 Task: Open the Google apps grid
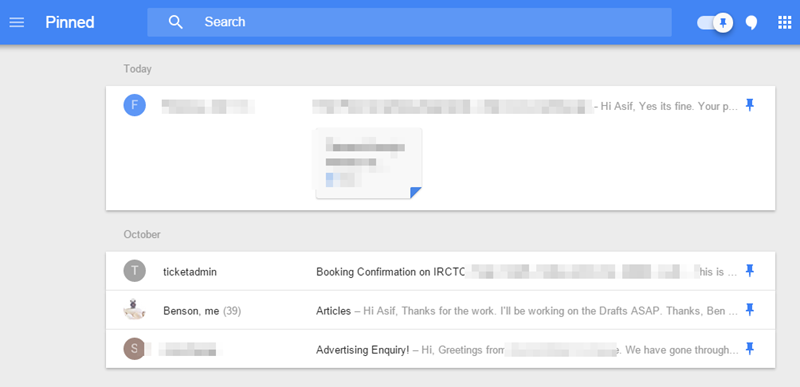(784, 22)
